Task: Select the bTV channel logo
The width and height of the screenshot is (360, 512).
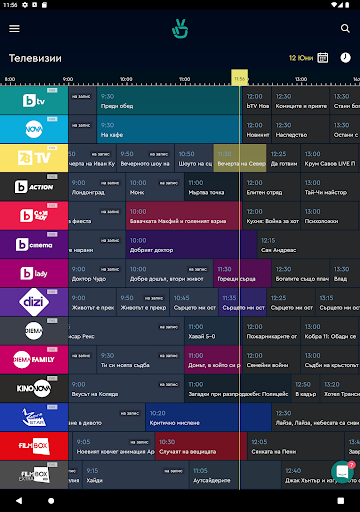Action: coord(34,100)
